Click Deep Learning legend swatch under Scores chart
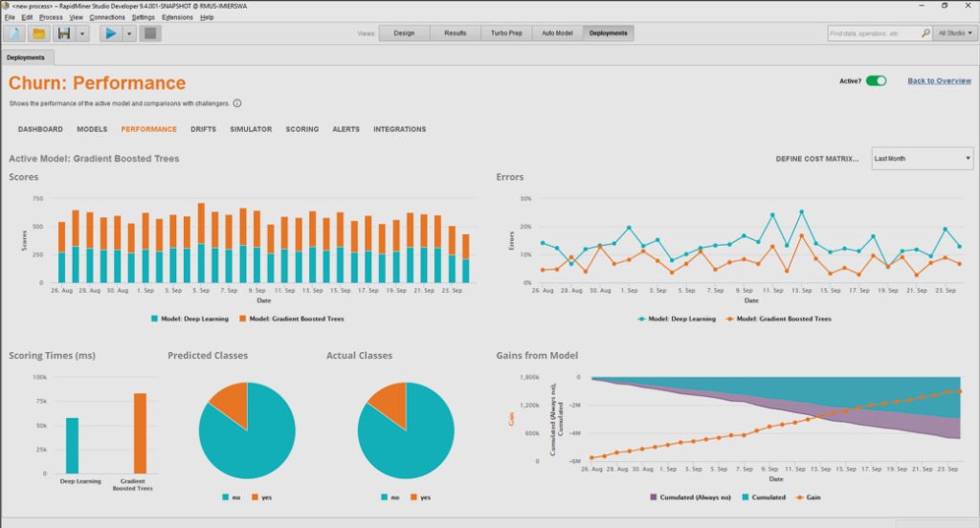 point(154,319)
